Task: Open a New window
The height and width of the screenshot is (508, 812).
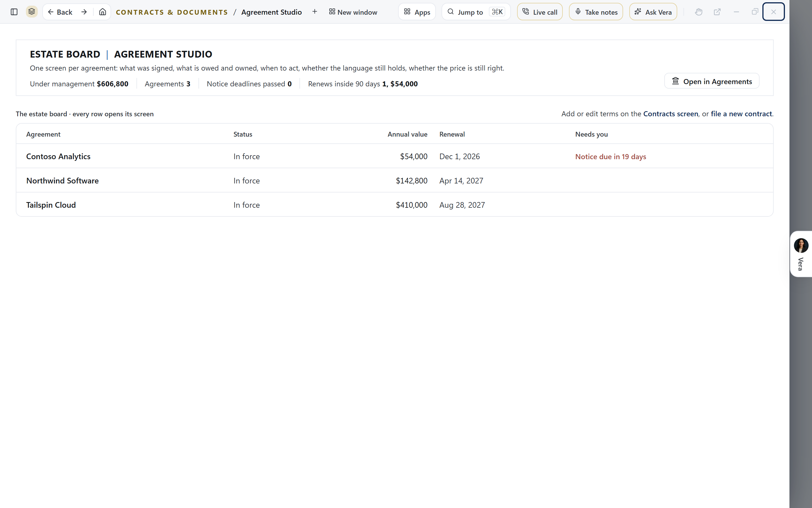Action: (353, 12)
